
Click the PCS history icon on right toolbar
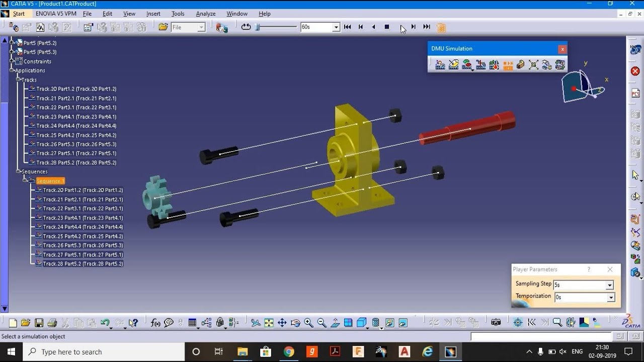coord(635,94)
